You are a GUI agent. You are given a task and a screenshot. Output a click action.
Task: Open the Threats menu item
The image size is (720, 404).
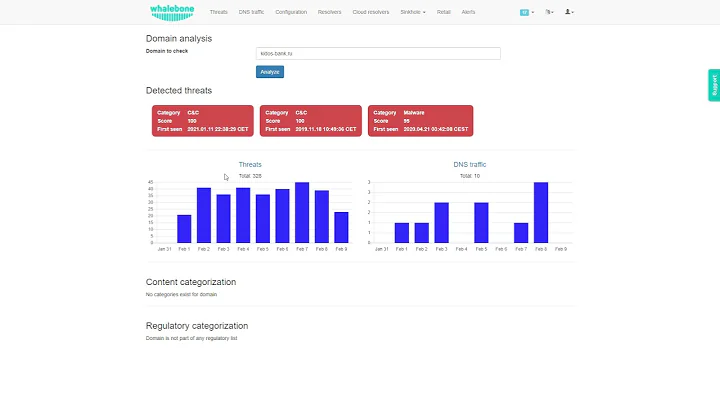[219, 12]
